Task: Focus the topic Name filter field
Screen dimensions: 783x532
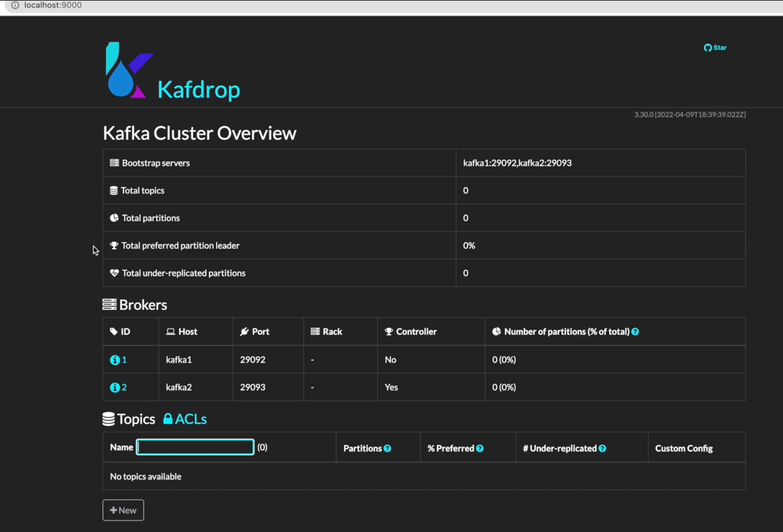Action: tap(195, 447)
